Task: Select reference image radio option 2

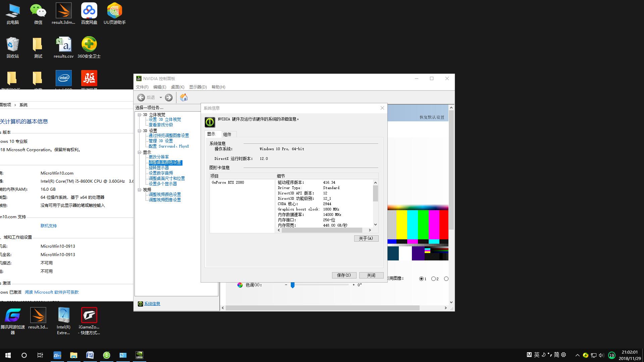Action: (433, 279)
